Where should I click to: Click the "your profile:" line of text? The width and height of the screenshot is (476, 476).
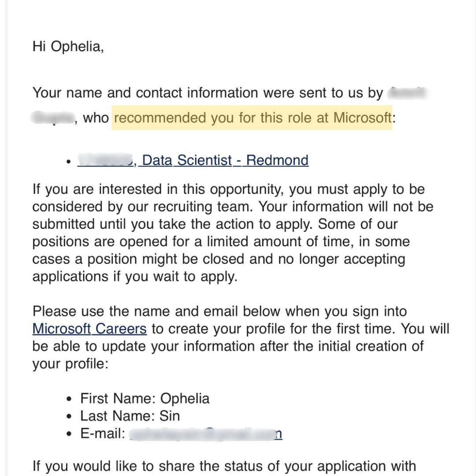[x=70, y=364]
